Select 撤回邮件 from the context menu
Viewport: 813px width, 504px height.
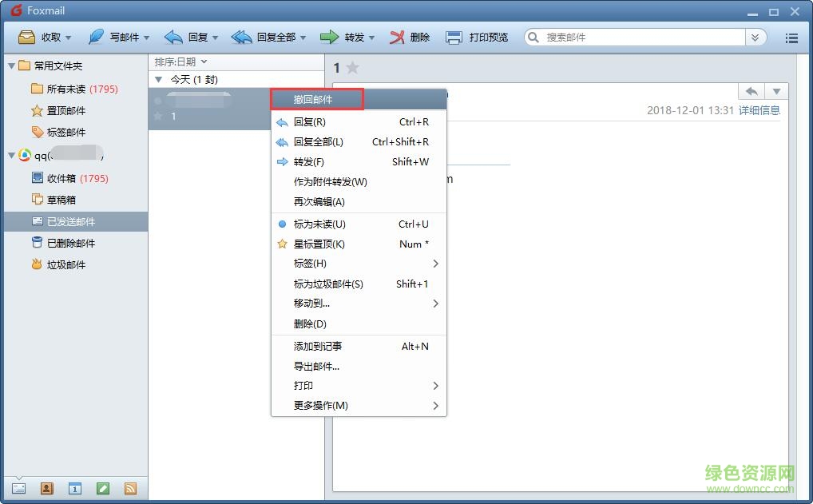tap(316, 98)
